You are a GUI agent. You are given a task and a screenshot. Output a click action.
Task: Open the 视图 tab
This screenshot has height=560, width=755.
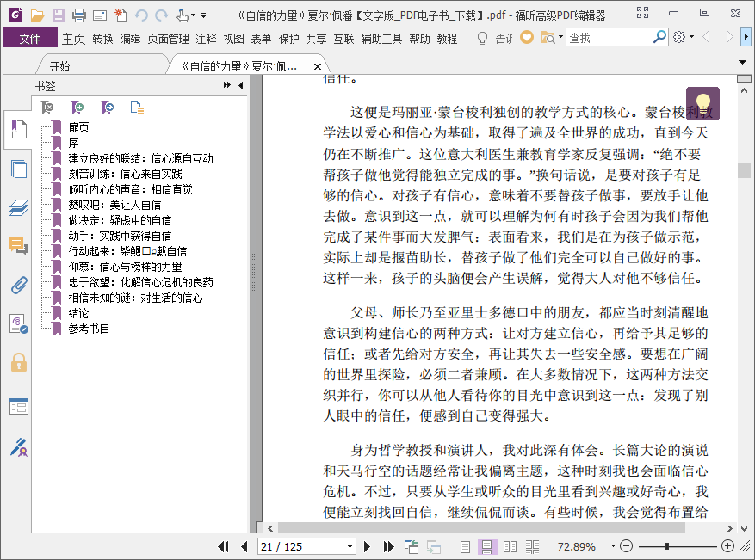pyautogui.click(x=233, y=39)
